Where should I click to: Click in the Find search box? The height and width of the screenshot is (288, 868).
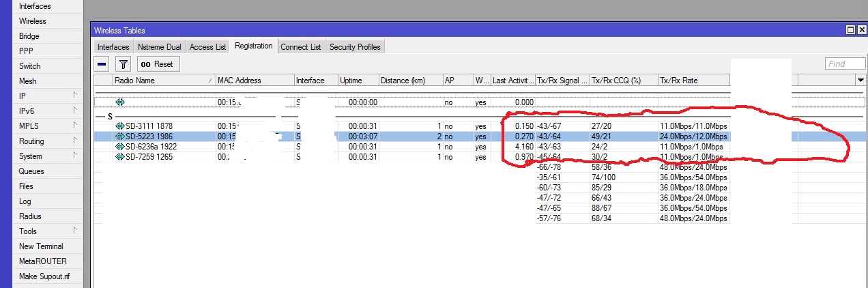(845, 64)
